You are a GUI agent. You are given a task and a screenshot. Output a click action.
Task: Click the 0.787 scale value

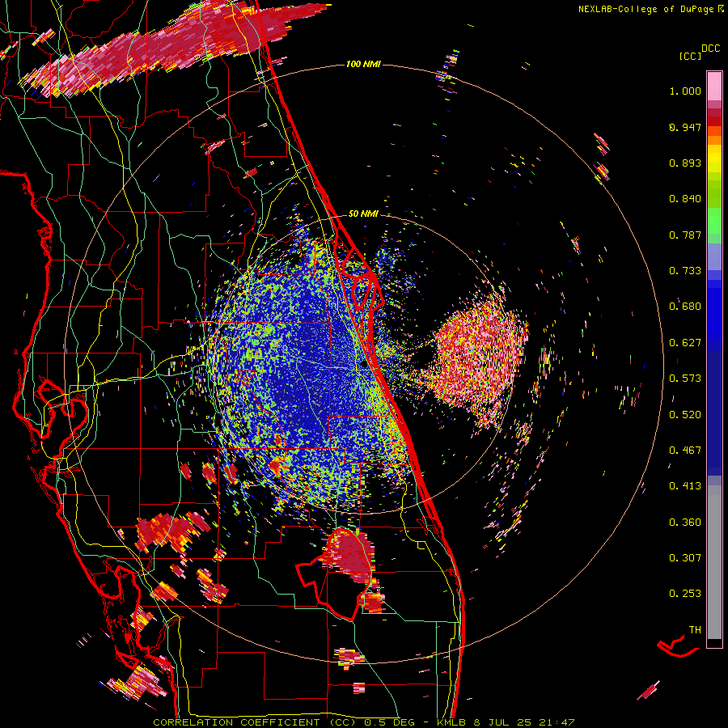tap(685, 235)
